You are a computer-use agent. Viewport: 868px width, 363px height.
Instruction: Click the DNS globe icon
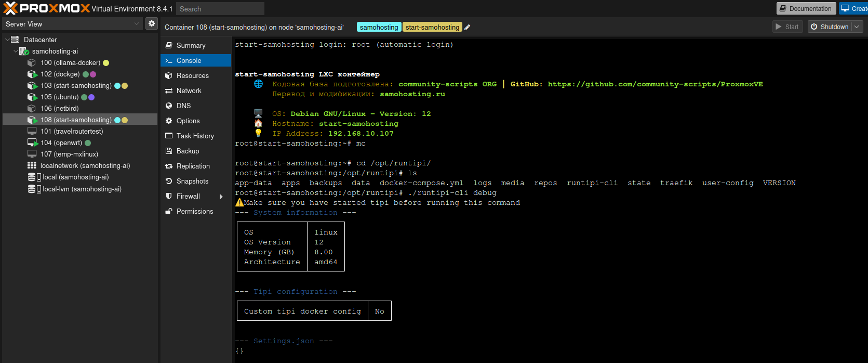coord(169,106)
